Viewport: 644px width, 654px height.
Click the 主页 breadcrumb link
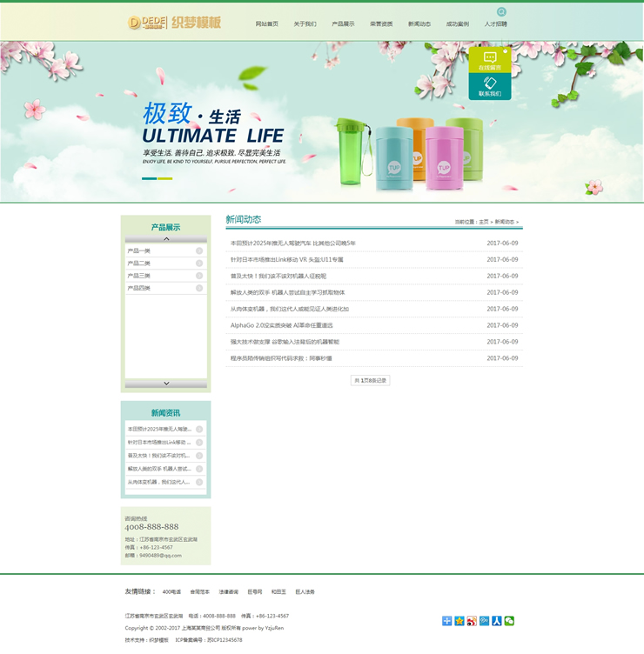484,222
